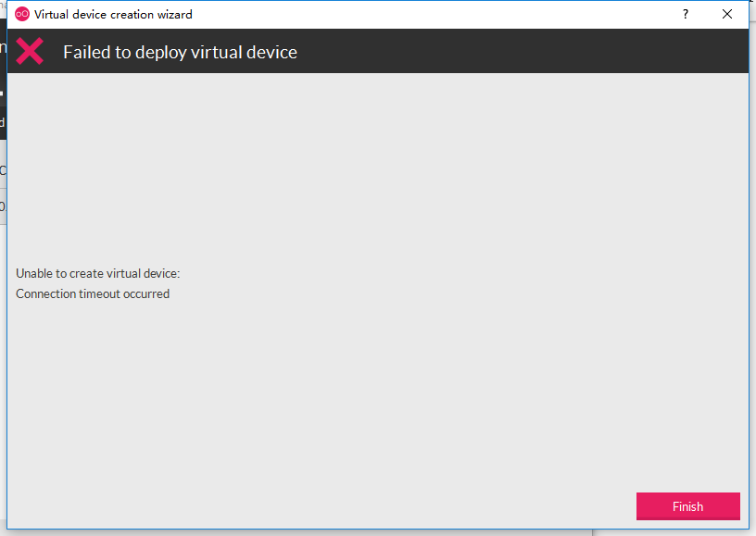The height and width of the screenshot is (536, 756).
Task: Close the Virtual device creation wizard
Action: [727, 14]
